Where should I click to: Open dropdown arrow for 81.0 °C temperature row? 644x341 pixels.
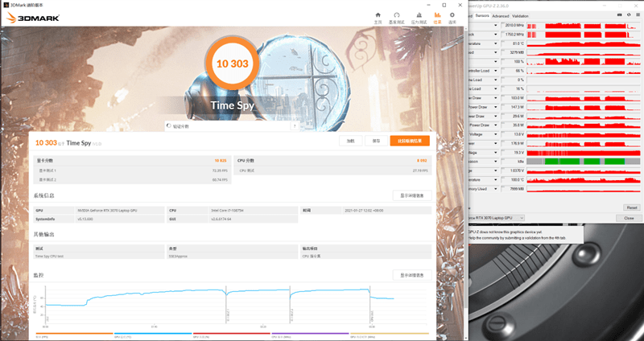click(496, 43)
